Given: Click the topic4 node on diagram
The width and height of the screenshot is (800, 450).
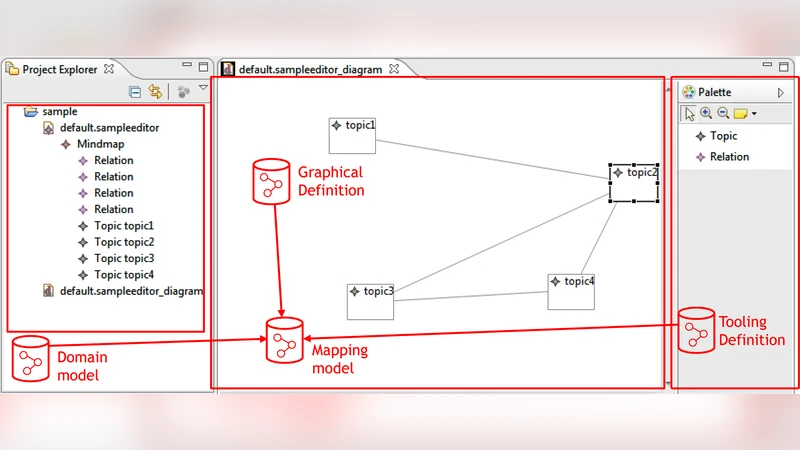Looking at the screenshot, I should [x=571, y=291].
